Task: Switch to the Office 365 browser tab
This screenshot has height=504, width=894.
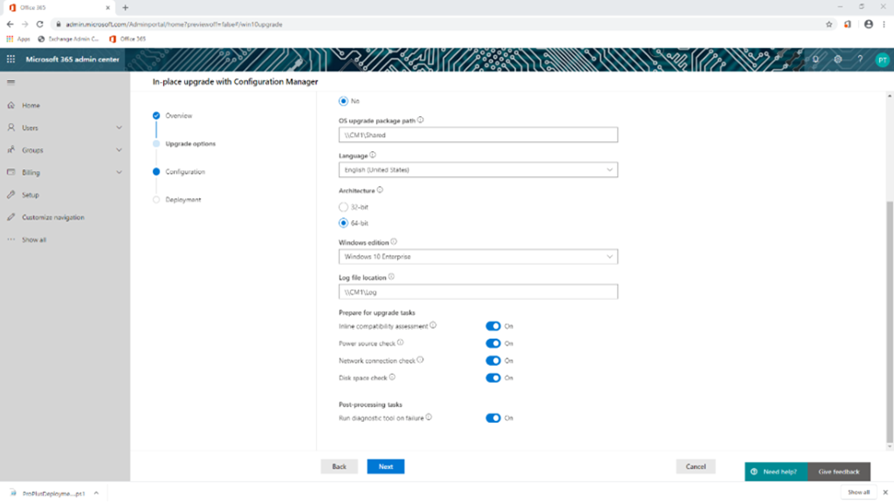Action: [58, 8]
